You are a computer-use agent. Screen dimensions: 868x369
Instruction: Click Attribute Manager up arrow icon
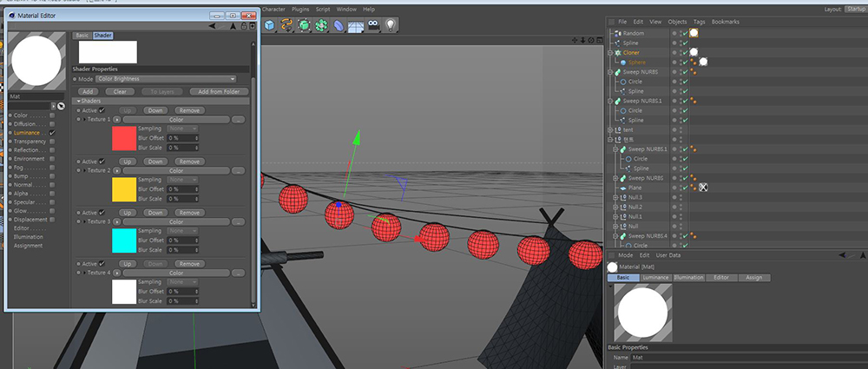(x=865, y=255)
